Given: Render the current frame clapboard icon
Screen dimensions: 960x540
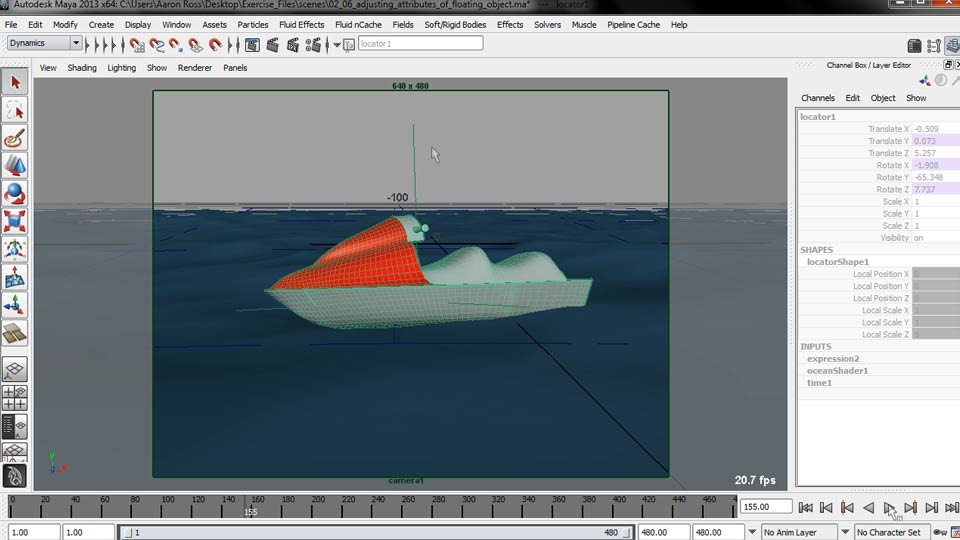Looking at the screenshot, I should 272,45.
